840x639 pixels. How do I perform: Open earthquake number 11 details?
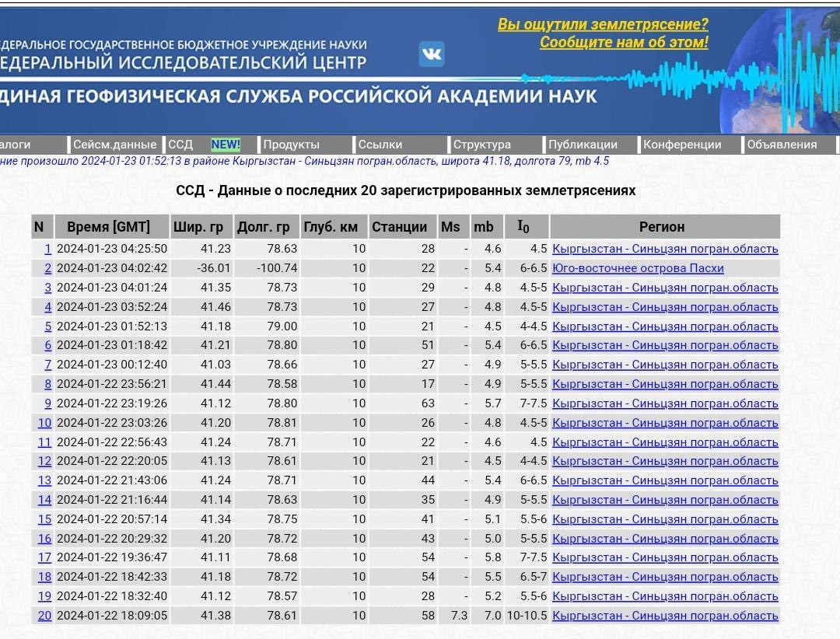(x=44, y=442)
